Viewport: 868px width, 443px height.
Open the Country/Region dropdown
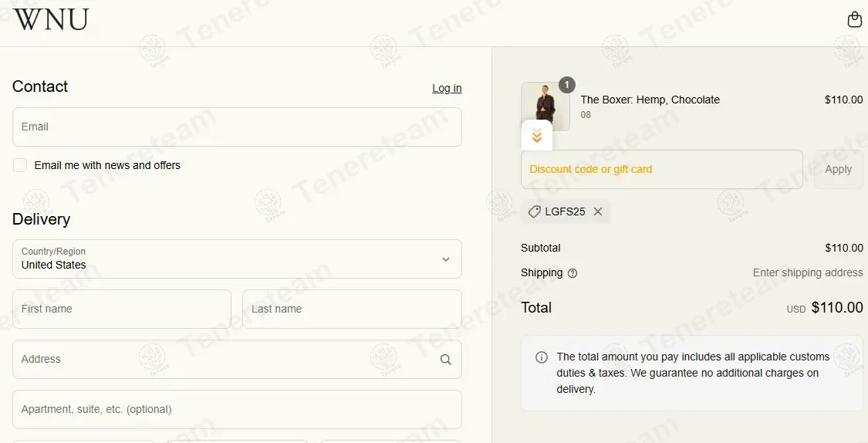point(237,259)
